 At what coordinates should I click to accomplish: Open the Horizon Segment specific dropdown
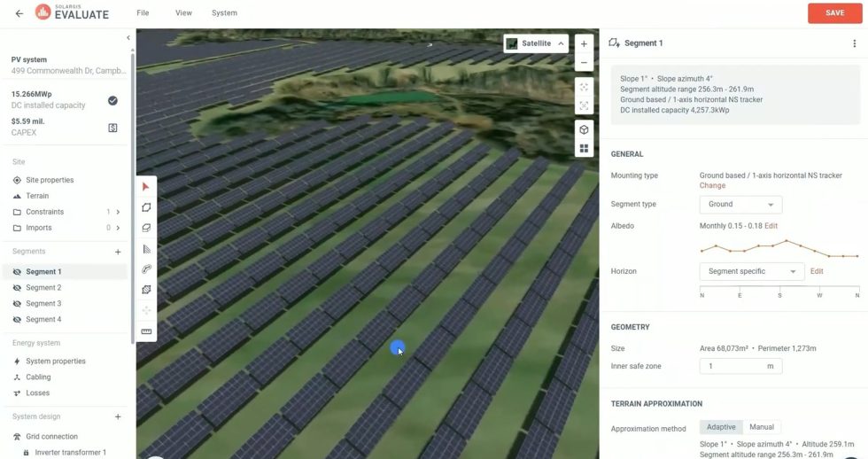tap(752, 271)
